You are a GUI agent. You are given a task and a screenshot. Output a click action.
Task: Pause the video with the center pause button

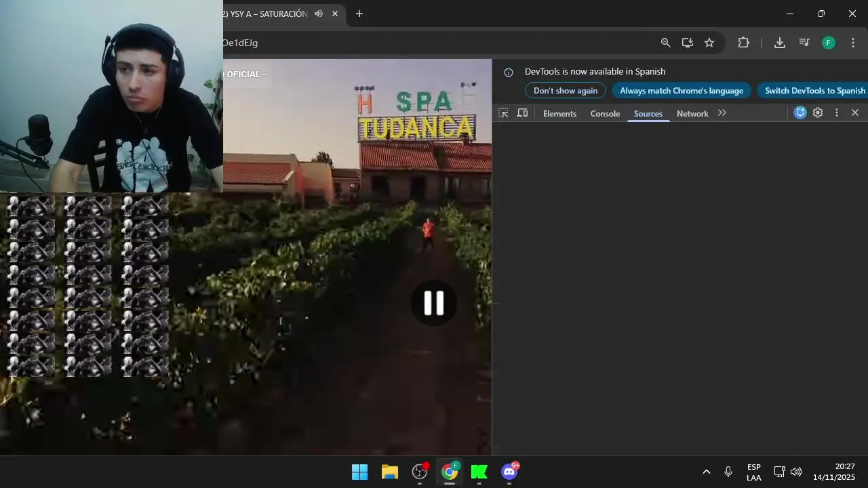pos(434,303)
